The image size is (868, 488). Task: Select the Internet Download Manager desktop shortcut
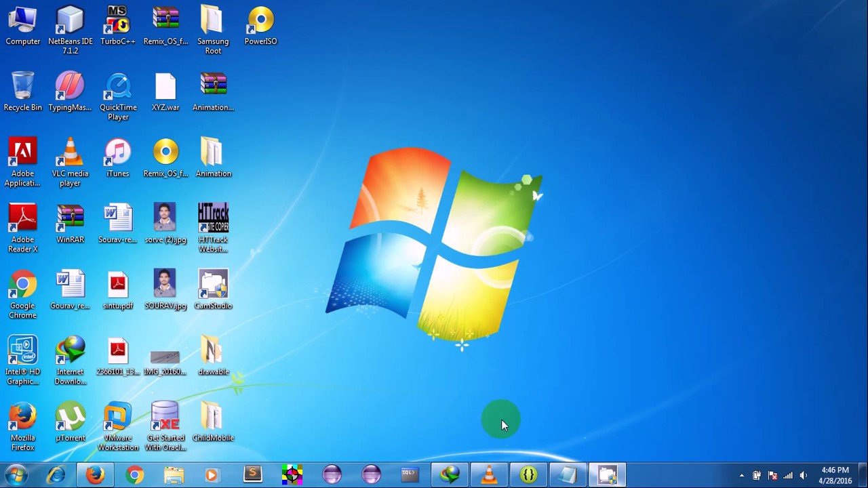click(70, 361)
